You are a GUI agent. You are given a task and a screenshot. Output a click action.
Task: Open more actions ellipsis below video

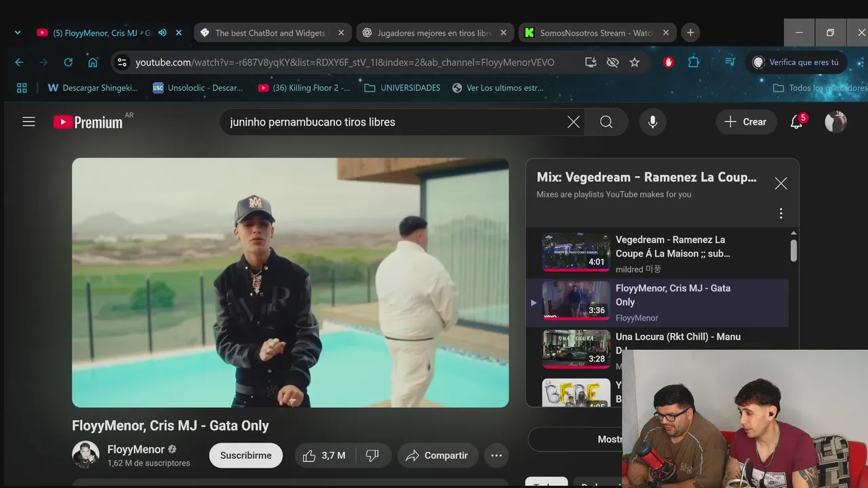496,455
